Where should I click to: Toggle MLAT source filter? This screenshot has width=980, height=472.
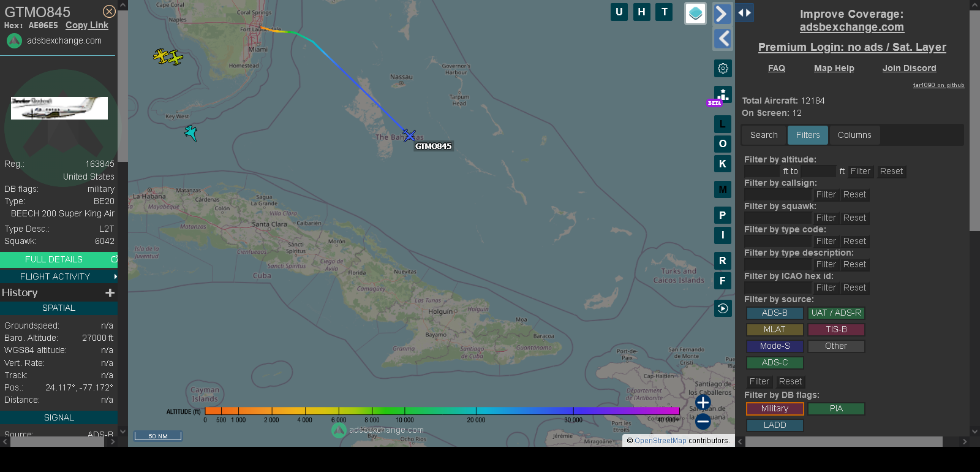pyautogui.click(x=775, y=330)
